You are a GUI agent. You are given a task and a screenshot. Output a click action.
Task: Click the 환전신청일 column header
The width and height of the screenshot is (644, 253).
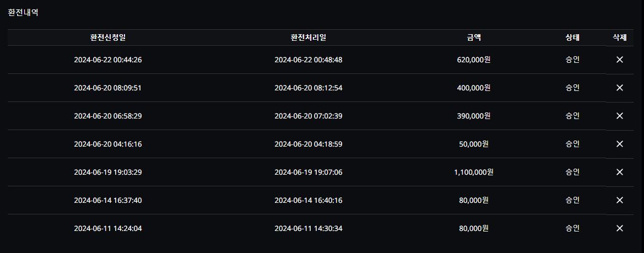pos(108,38)
